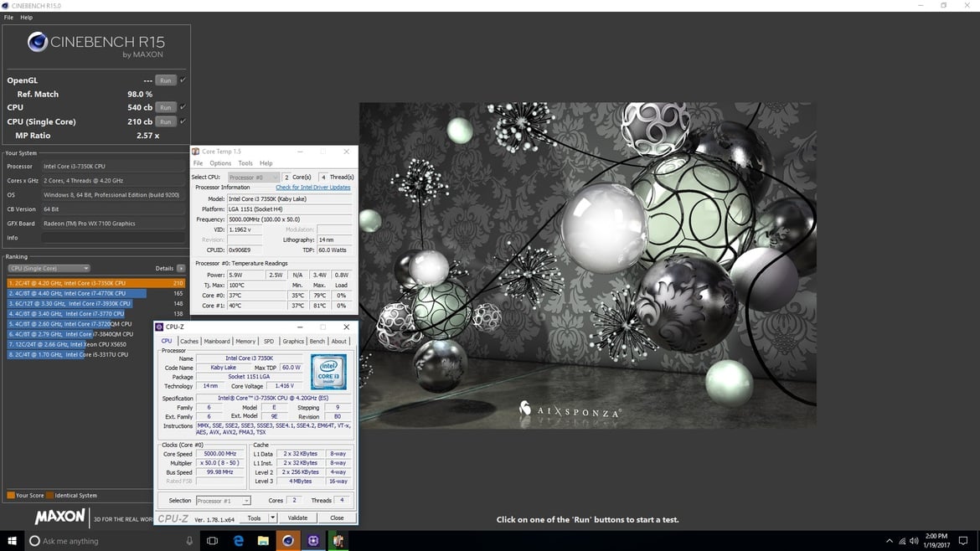Viewport: 980px width, 551px height.
Task: Close the Core Temp window
Action: 346,152
